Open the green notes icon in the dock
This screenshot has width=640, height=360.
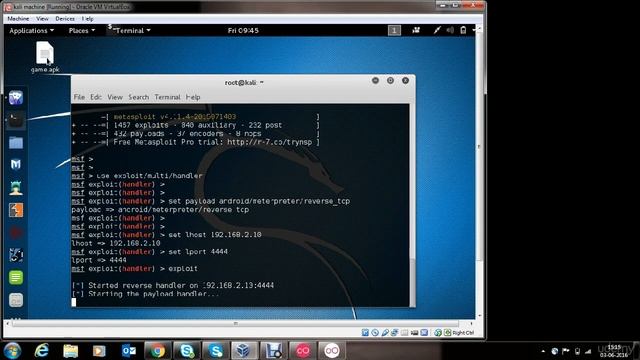pos(16,278)
